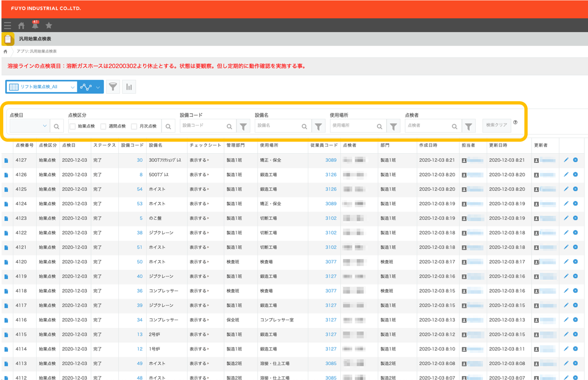
Task: Sort by ステータス column header
Action: coord(104,145)
